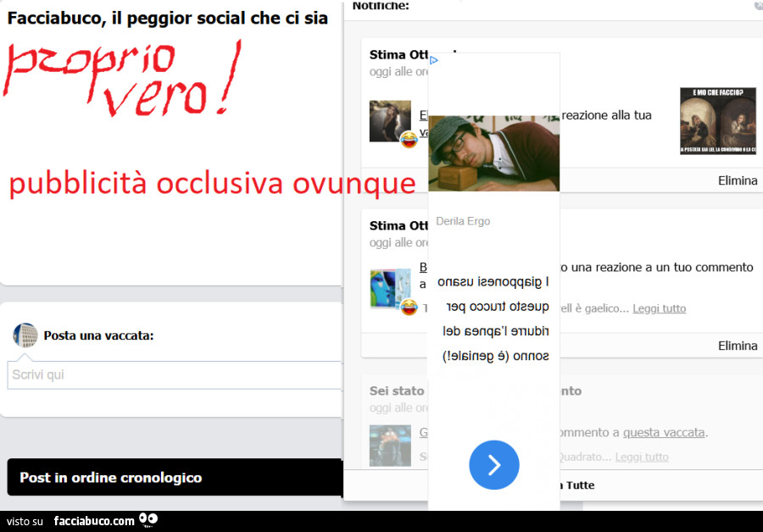
Task: Follow the 'questa vaccata' link
Action: [x=664, y=432]
